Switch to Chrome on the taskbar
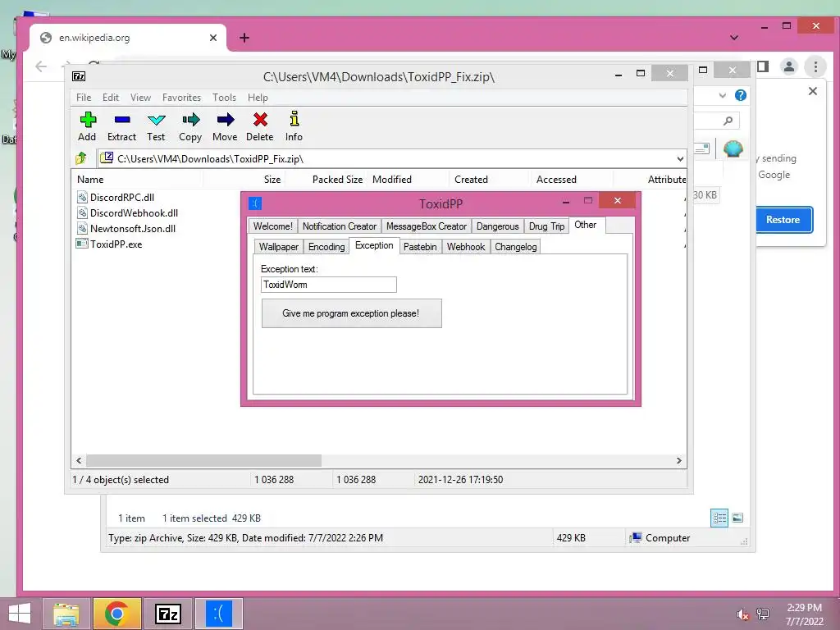This screenshot has width=840, height=630. point(116,614)
